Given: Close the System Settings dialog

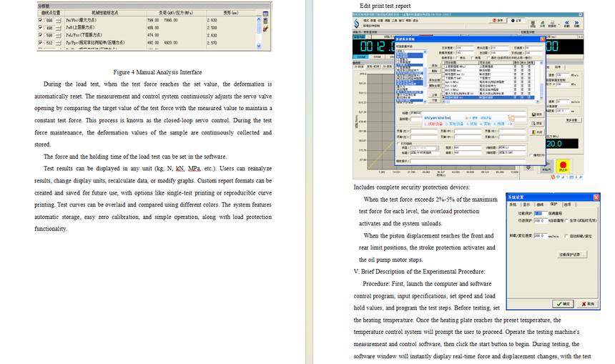Looking at the screenshot, I should 596,197.
